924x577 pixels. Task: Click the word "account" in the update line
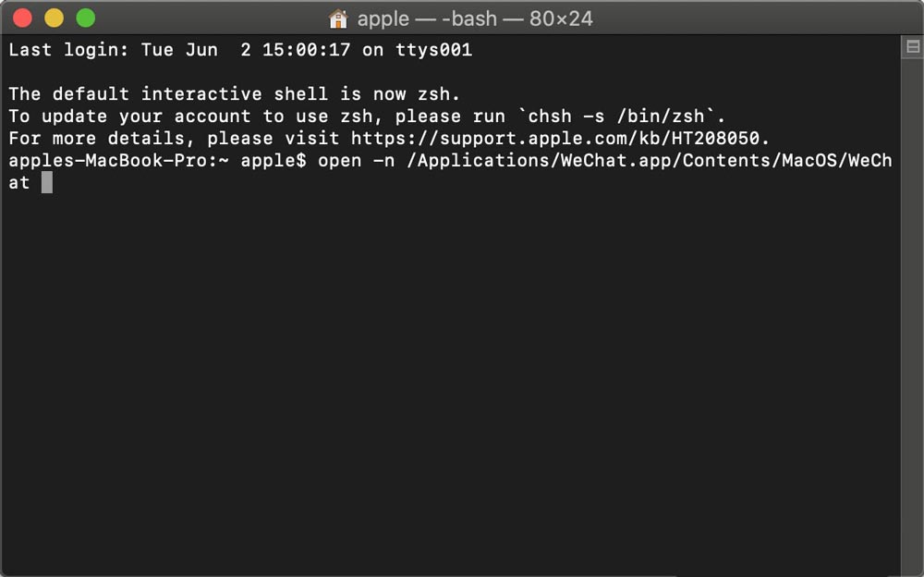point(213,117)
